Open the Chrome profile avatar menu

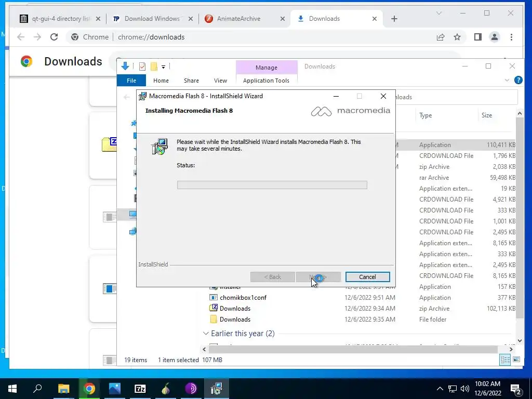click(495, 37)
